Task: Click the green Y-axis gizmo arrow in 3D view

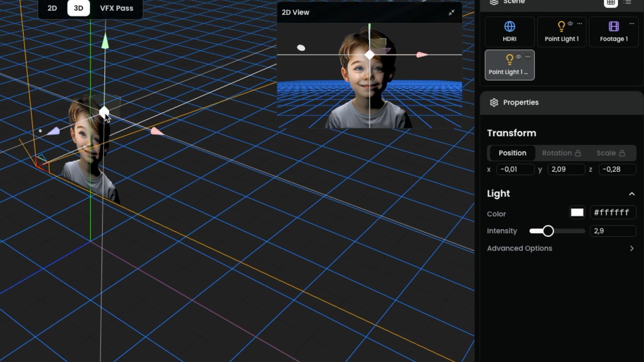Action: (105, 41)
